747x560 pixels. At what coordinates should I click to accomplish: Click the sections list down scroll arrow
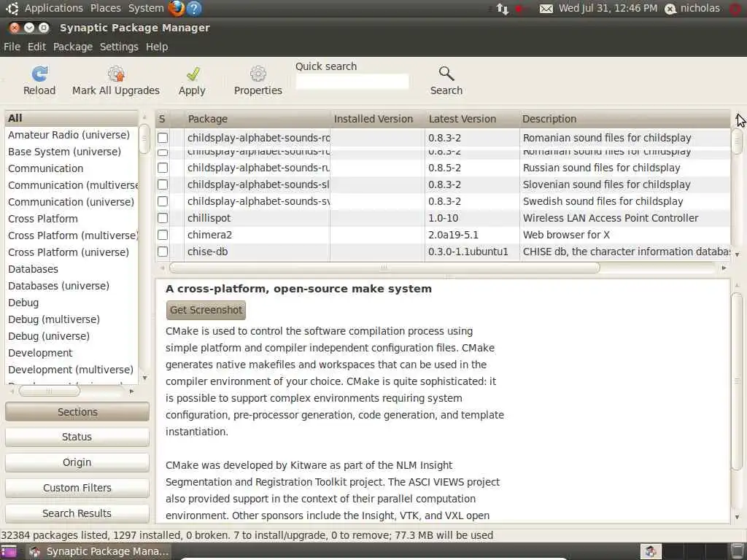144,378
